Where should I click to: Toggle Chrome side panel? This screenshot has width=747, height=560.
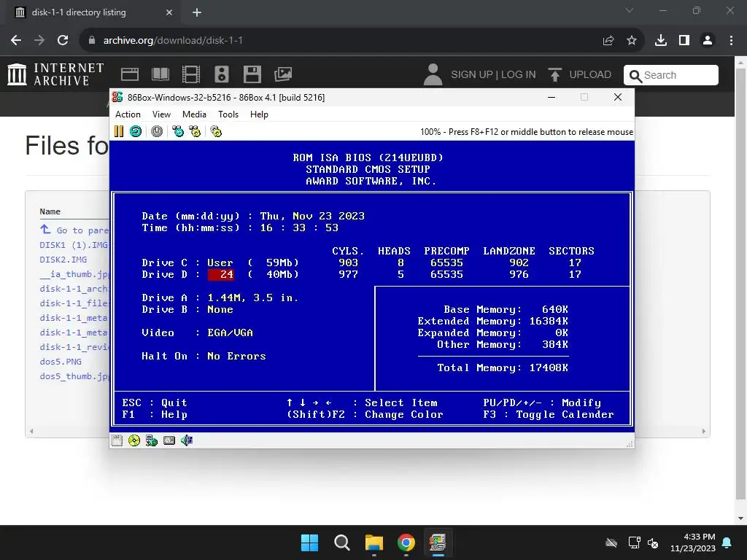click(x=684, y=41)
